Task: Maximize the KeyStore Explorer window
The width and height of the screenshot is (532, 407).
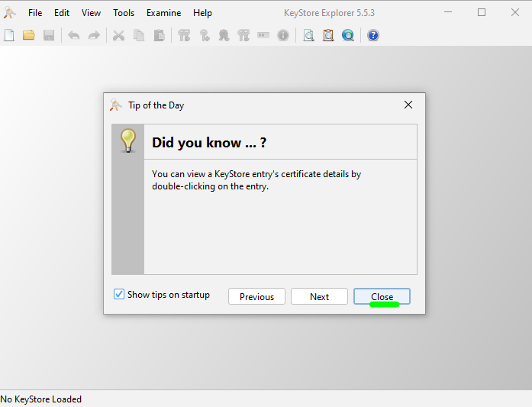Action: pyautogui.click(x=482, y=12)
